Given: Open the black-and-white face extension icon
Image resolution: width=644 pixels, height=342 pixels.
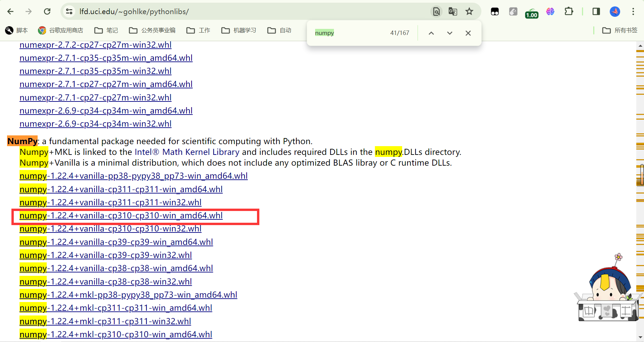Looking at the screenshot, I should point(495,12).
